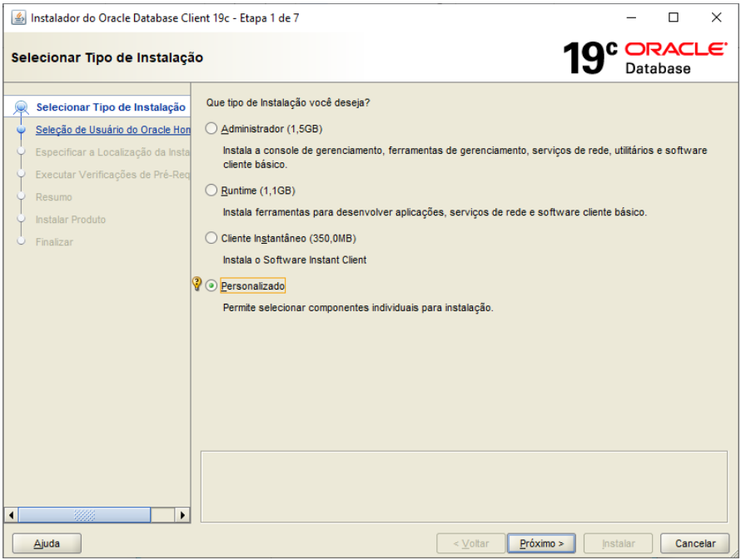Click the Cancelar button
This screenshot has width=741, height=560.
click(695, 543)
